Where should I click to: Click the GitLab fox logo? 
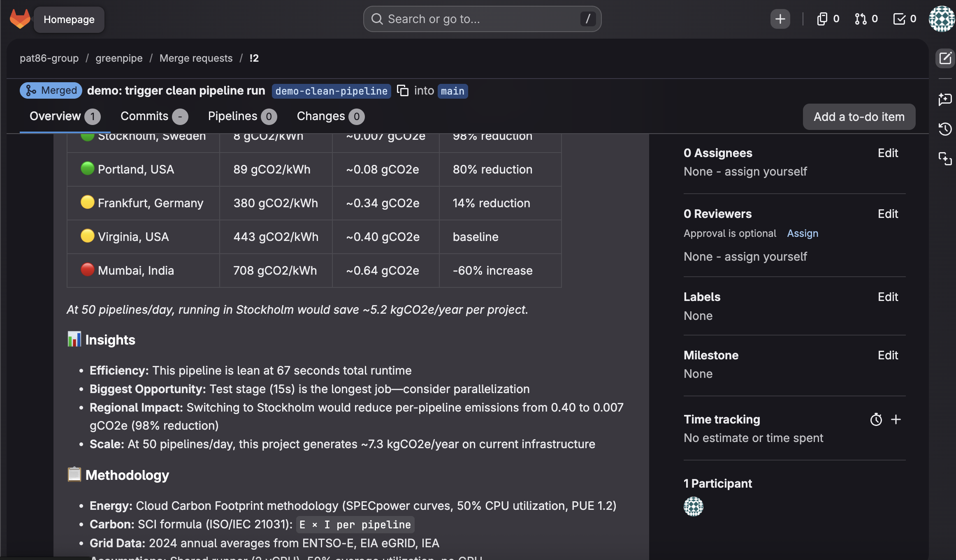(x=20, y=19)
